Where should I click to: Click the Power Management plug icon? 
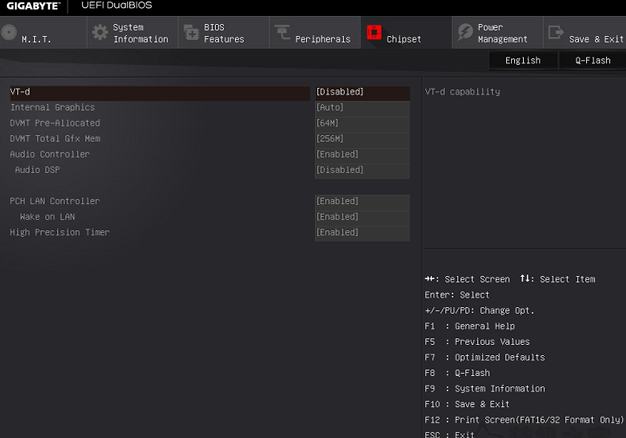465,32
